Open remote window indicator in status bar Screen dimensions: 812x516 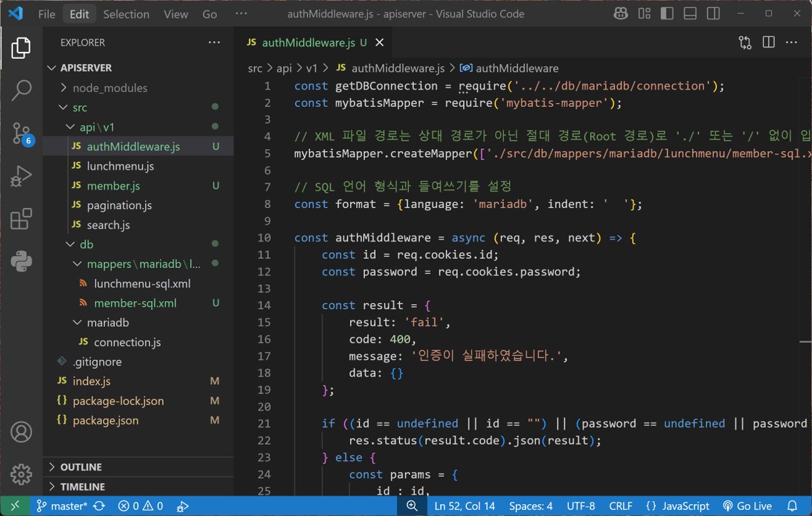coord(15,506)
